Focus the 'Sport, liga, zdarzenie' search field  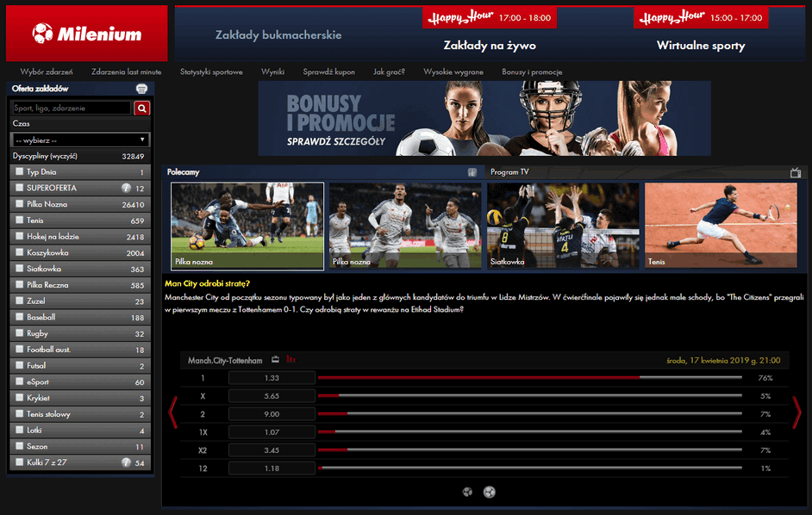point(71,108)
